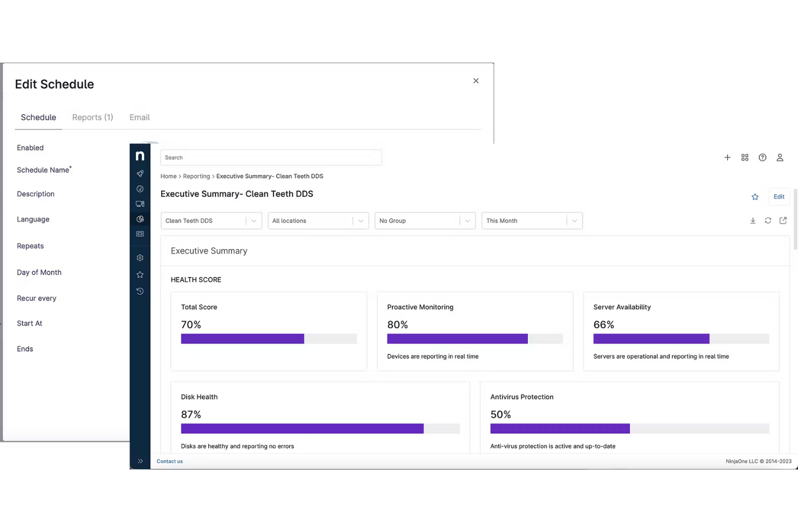
Task: Click the Disk Health 87% progress bar
Action: pyautogui.click(x=320, y=429)
